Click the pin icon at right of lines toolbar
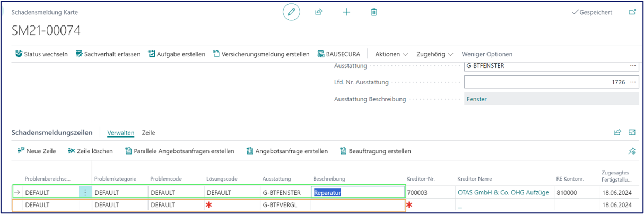Screen dimensions: 644x214 point(632,151)
